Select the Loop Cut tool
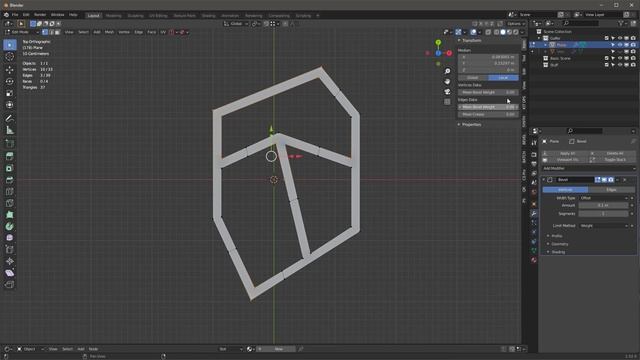Viewport: 640px width, 360px height. coord(10,192)
